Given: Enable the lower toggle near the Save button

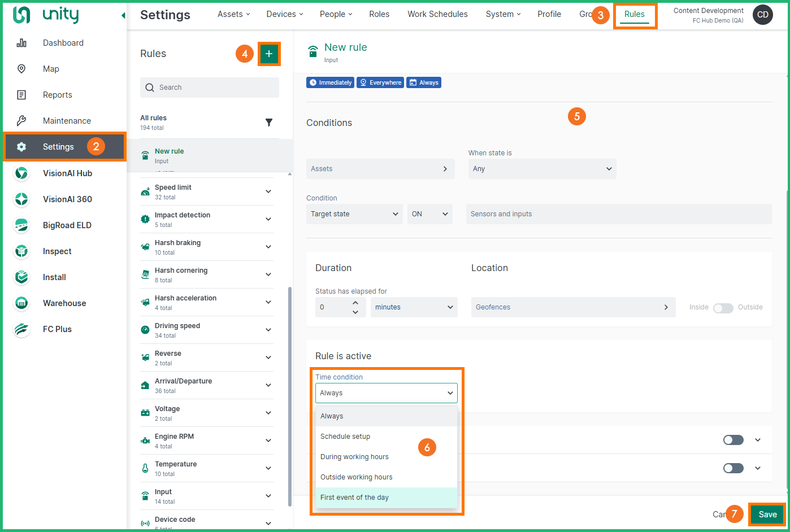Looking at the screenshot, I should [x=733, y=468].
